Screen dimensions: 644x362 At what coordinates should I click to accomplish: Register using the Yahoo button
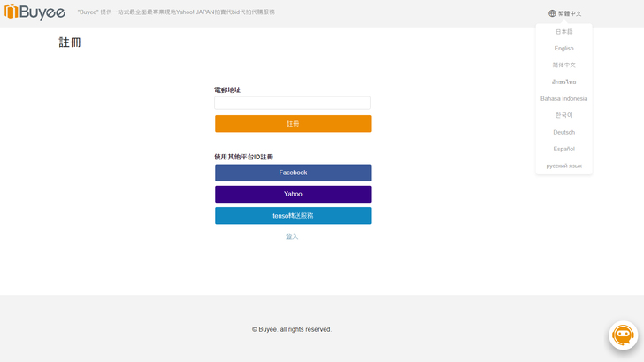click(x=293, y=194)
